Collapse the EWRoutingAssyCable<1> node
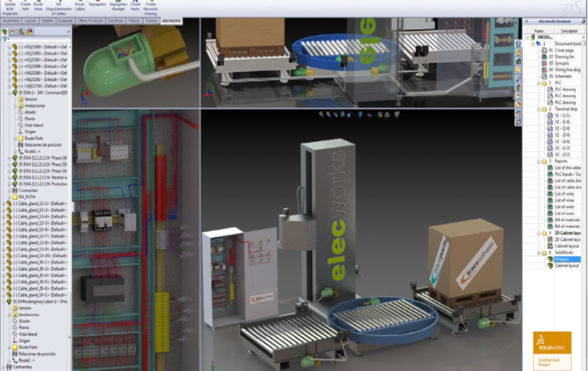Image resolution: width=588 pixels, height=371 pixels. [4, 302]
